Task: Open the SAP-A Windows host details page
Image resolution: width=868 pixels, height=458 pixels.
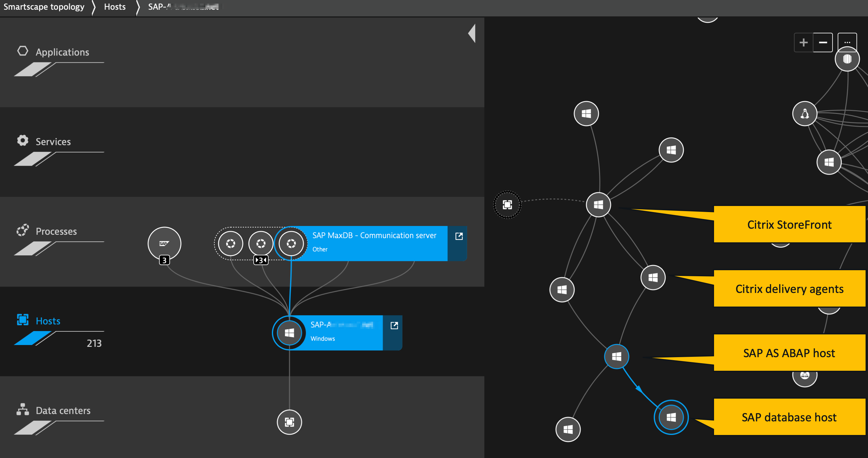Action: (x=394, y=326)
